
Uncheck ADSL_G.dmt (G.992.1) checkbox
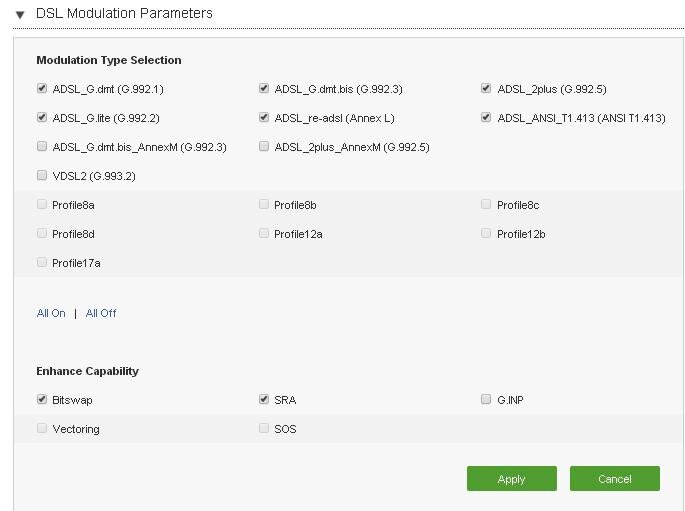point(42,89)
